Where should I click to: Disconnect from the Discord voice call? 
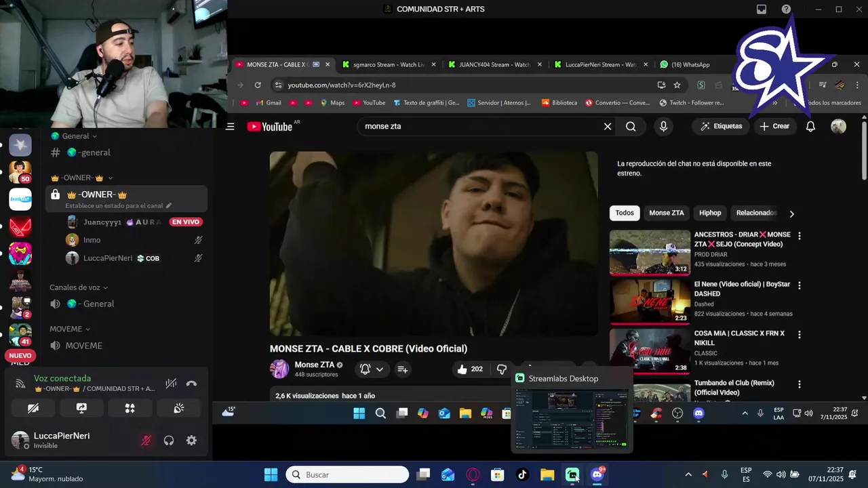pos(191,384)
